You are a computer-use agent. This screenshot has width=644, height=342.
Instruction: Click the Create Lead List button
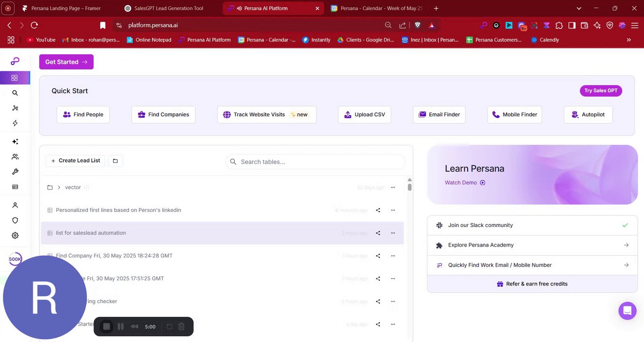(75, 161)
